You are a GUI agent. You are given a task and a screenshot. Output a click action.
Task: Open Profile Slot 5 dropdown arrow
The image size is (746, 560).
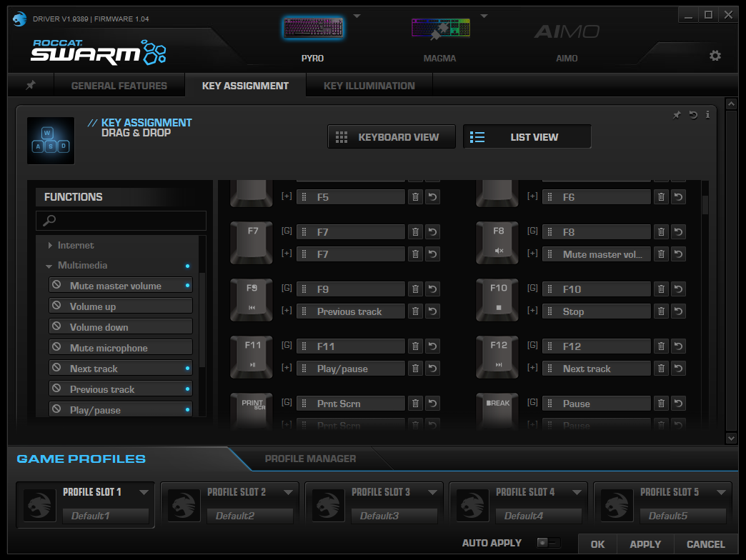point(721,492)
